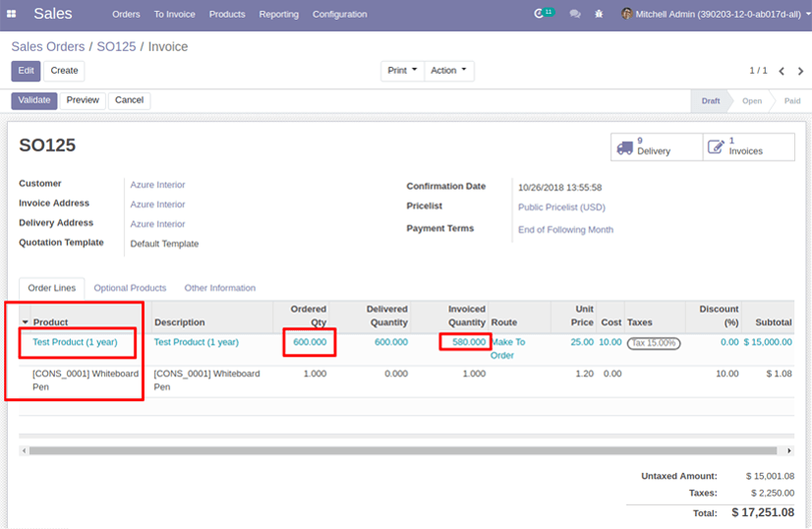Select the Open status stage

point(751,101)
